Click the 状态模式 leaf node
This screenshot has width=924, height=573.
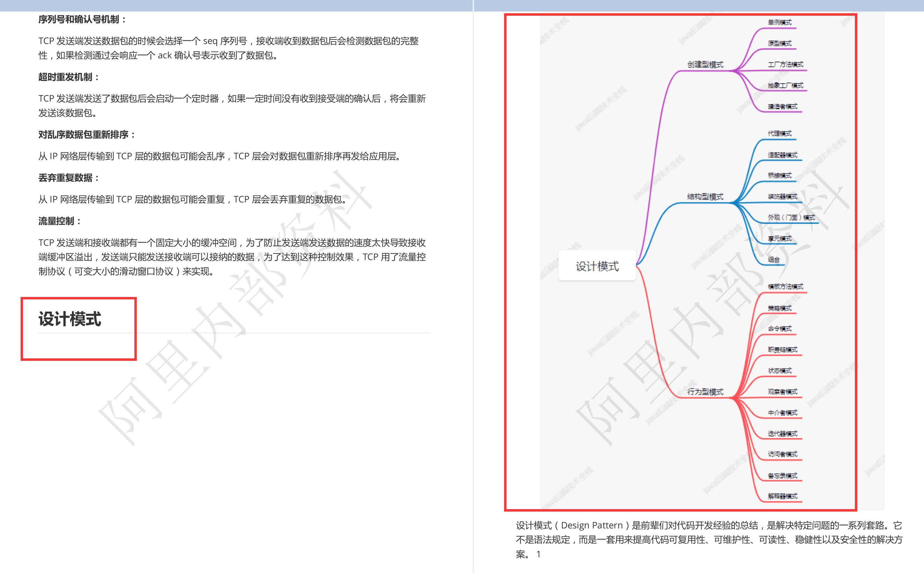coord(779,371)
